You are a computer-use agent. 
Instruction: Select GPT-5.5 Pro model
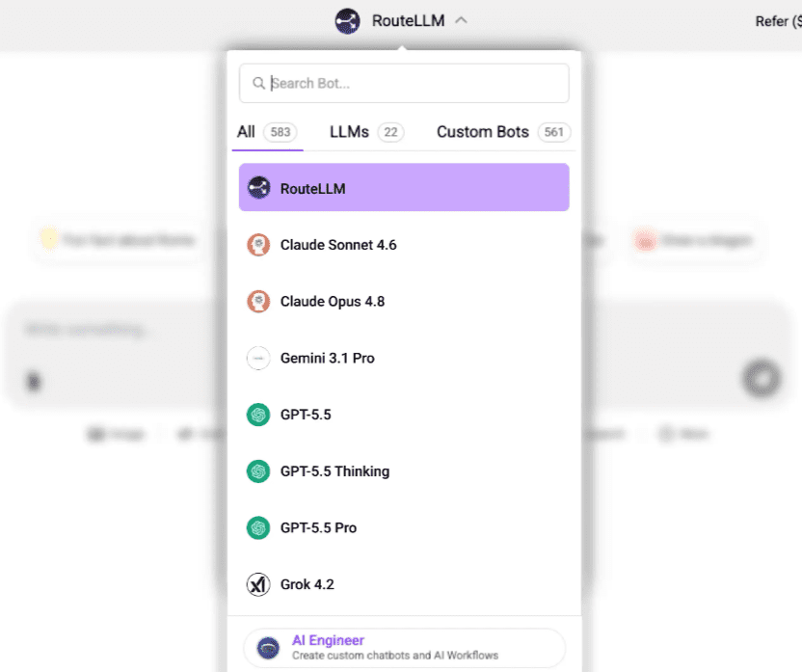[404, 527]
